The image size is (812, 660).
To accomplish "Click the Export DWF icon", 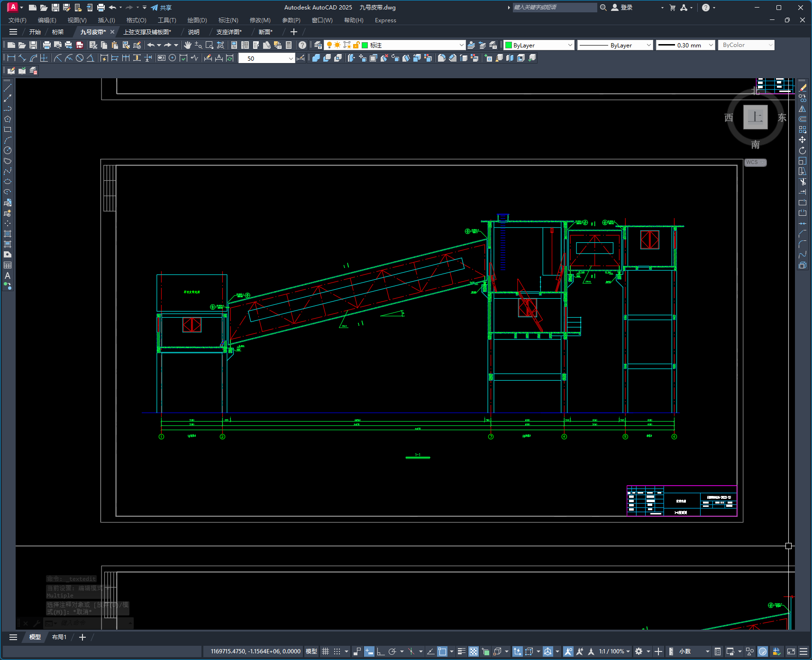I will (80, 45).
